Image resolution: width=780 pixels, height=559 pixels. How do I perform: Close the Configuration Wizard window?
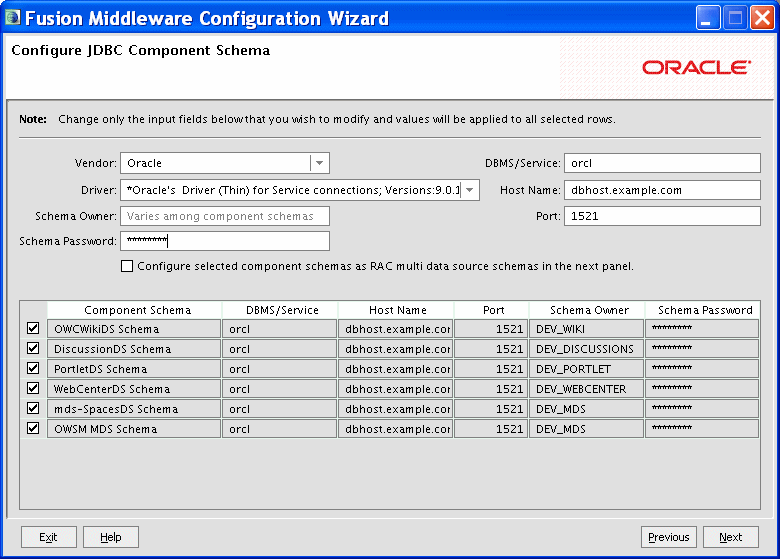tap(762, 18)
